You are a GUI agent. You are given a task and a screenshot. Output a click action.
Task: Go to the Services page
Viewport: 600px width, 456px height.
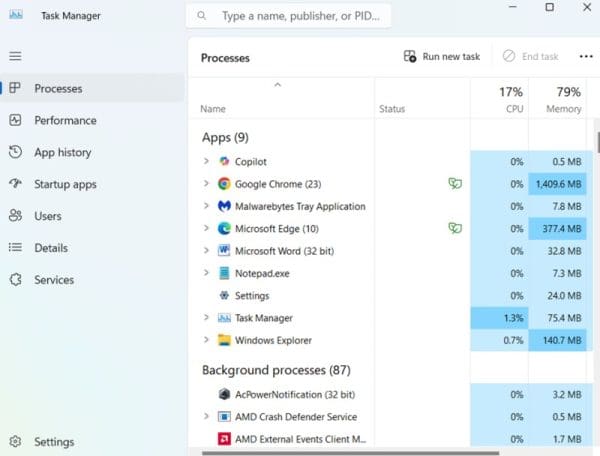(x=54, y=280)
